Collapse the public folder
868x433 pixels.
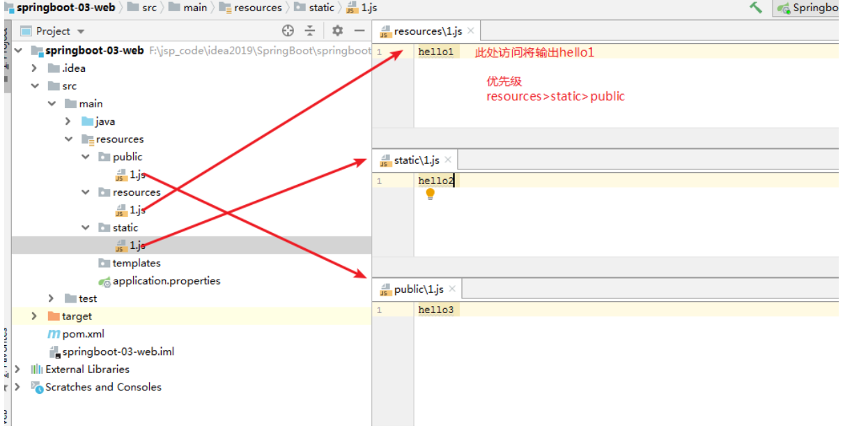85,157
